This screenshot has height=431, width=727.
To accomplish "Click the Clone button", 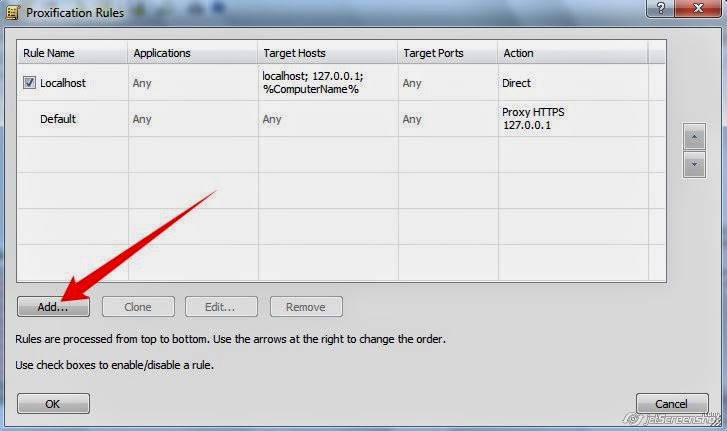I will coord(138,307).
